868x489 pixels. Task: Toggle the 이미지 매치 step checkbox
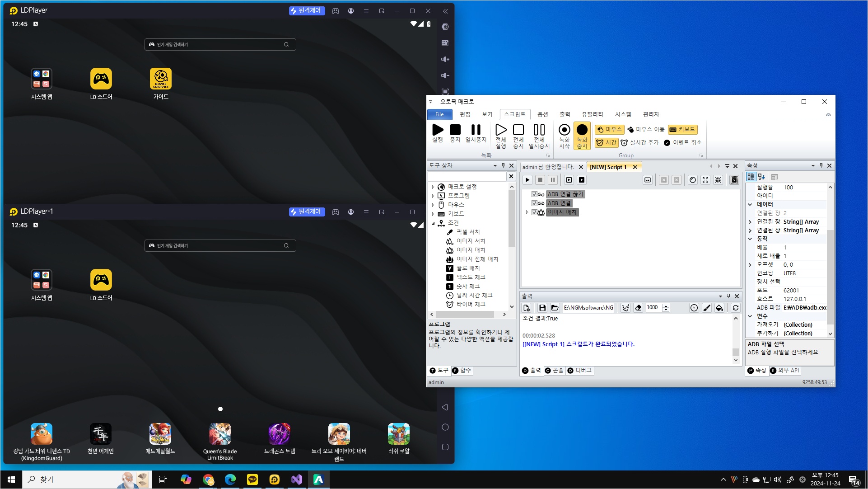click(x=534, y=212)
